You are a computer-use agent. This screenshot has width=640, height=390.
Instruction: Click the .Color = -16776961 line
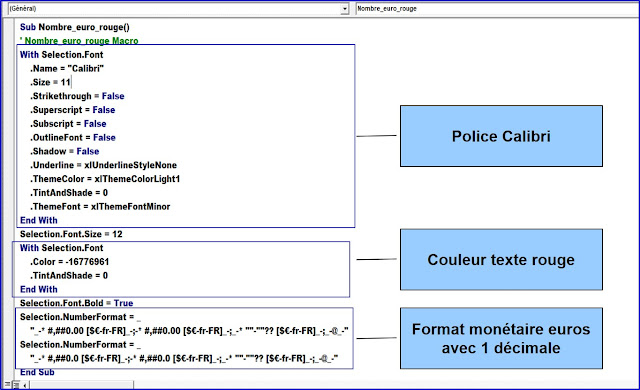point(69,262)
